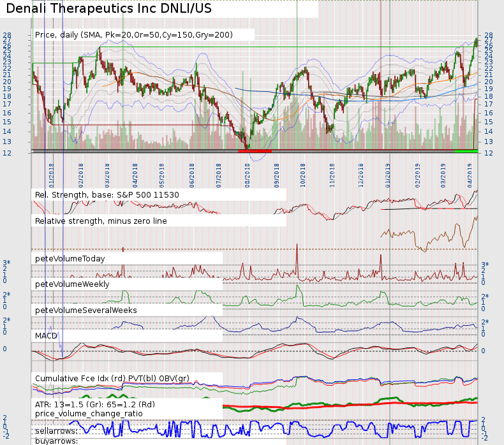Viewport: 504px width, 445px height.
Task: Click the 09/2018 date axis label
Action: pyautogui.click(x=276, y=176)
